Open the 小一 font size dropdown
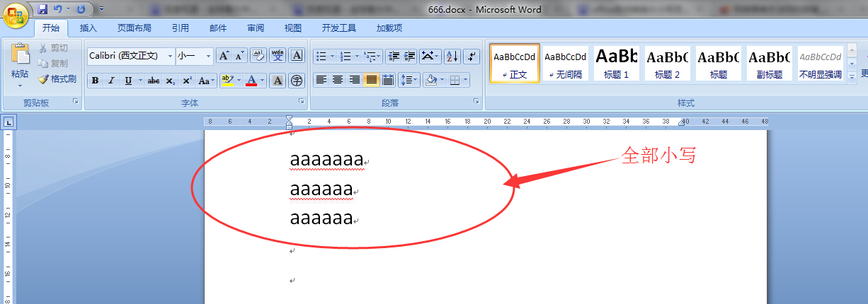Image resolution: width=868 pixels, height=304 pixels. coord(208,56)
